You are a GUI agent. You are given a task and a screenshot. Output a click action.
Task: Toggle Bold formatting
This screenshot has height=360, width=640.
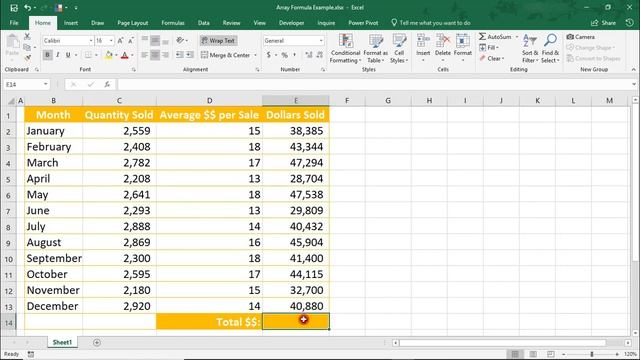tap(47, 55)
